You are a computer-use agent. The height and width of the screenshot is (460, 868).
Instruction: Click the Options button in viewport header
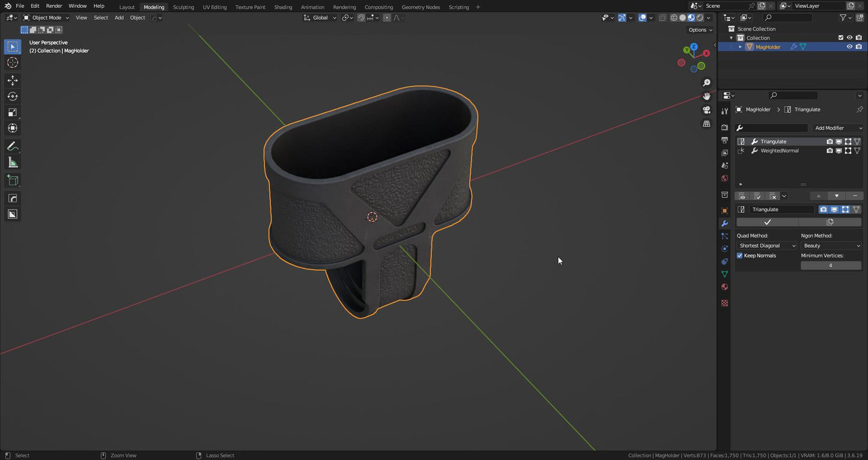click(x=700, y=29)
